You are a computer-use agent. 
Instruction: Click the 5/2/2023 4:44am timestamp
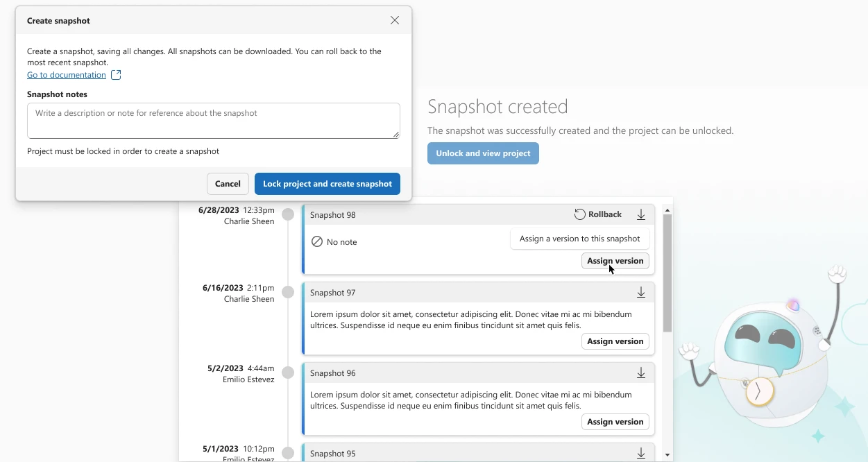(241, 368)
